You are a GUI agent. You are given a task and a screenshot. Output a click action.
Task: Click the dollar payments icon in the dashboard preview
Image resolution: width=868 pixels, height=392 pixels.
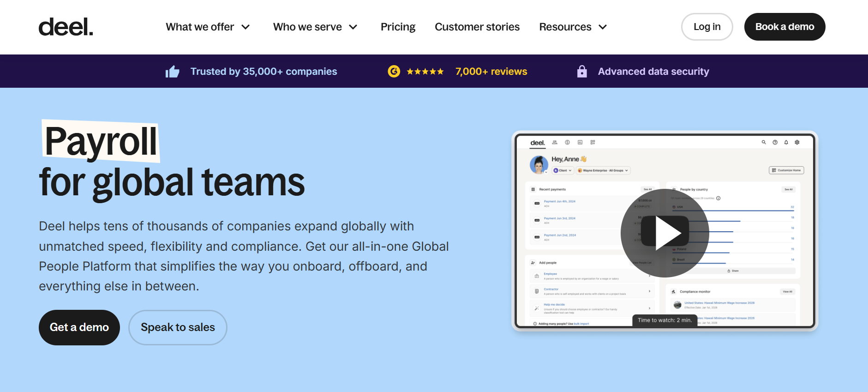(567, 142)
